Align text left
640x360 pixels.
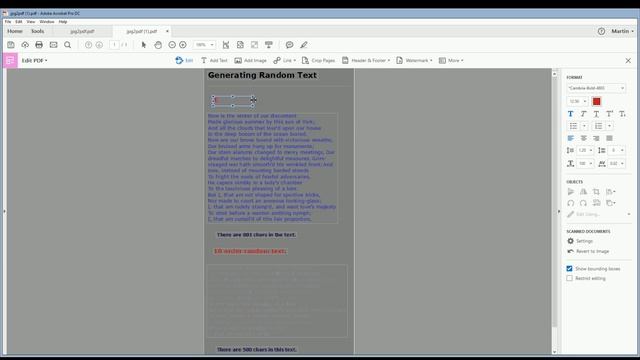[x=571, y=138]
